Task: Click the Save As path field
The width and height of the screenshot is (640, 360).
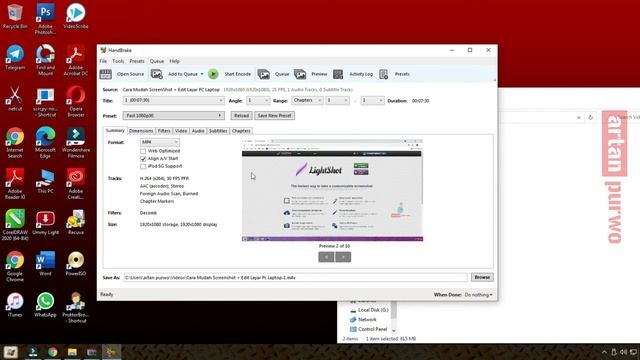Action: 295,278
